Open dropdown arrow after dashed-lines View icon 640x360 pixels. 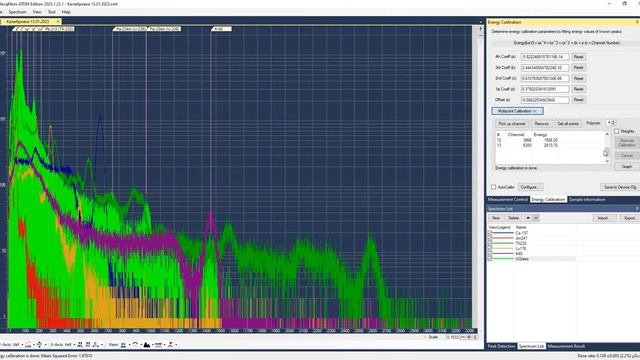click(x=164, y=345)
